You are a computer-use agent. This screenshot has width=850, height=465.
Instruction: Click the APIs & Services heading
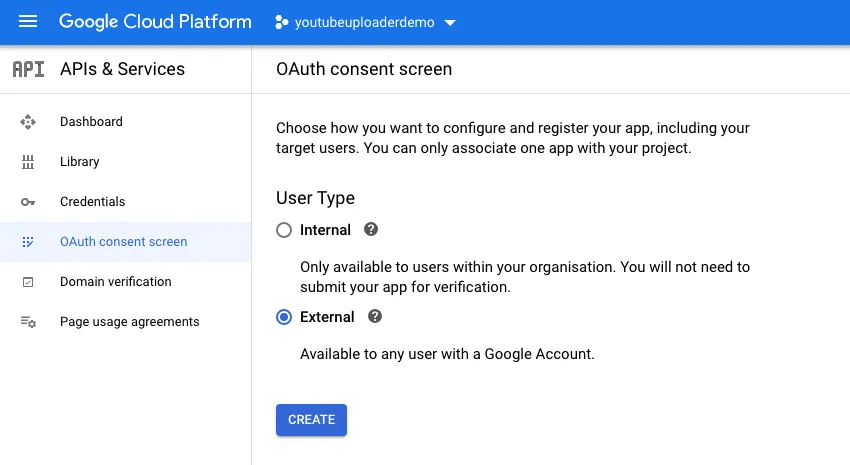(123, 69)
